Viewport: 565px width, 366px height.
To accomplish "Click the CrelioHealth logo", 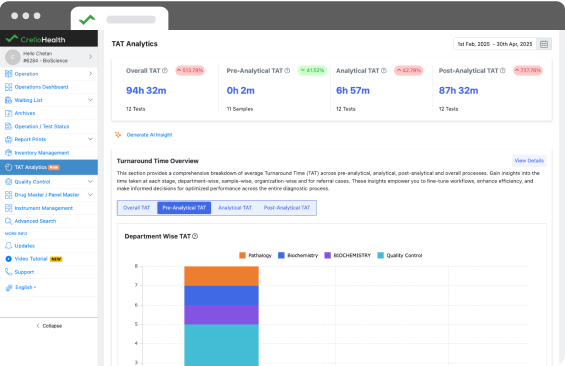I will tap(36, 39).
